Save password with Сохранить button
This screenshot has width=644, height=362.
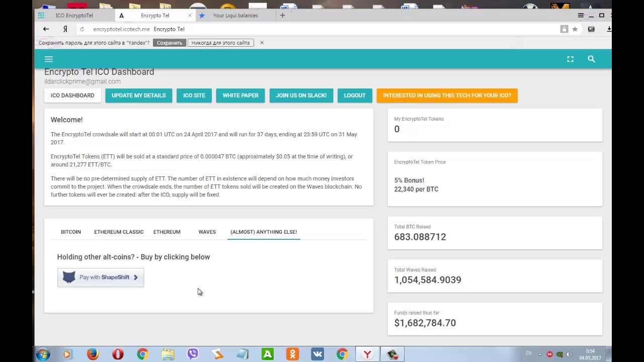(x=169, y=43)
